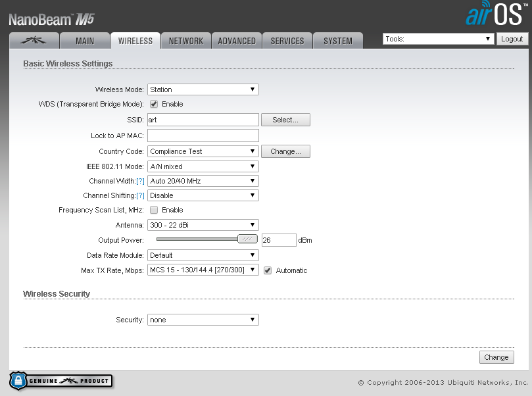The height and width of the screenshot is (396, 532).
Task: Switch to the SERVICES tab
Action: pyautogui.click(x=287, y=41)
